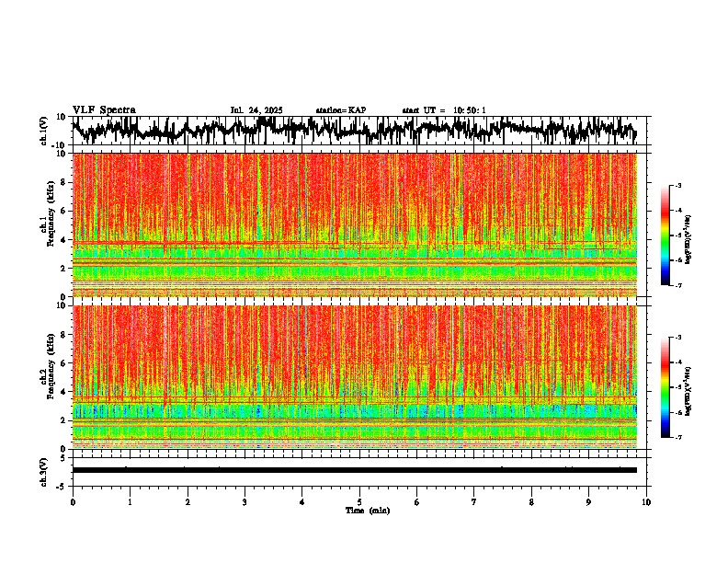The height and width of the screenshot is (563, 728).
Task: Click the "Time (min)" axis label
Action: pos(368,511)
